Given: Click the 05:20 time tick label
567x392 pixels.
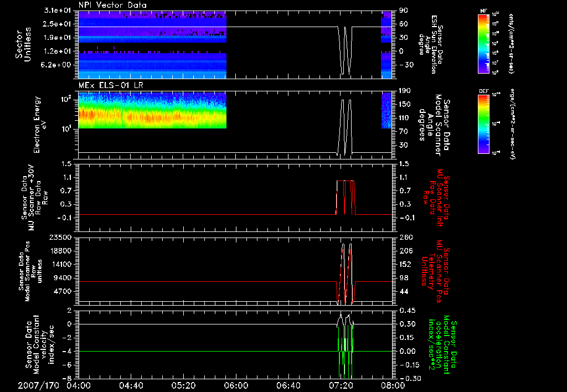Looking at the screenshot, I should click(x=184, y=385).
